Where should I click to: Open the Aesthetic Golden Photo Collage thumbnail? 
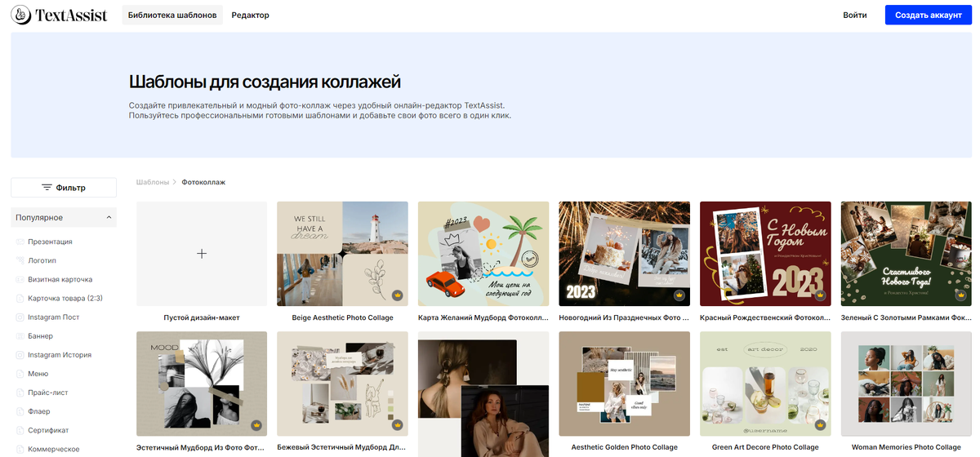625,384
